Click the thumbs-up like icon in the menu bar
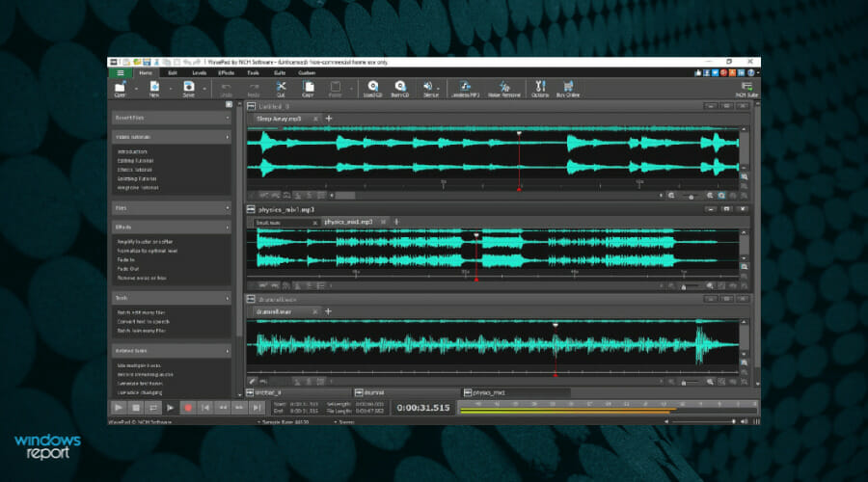 698,72
